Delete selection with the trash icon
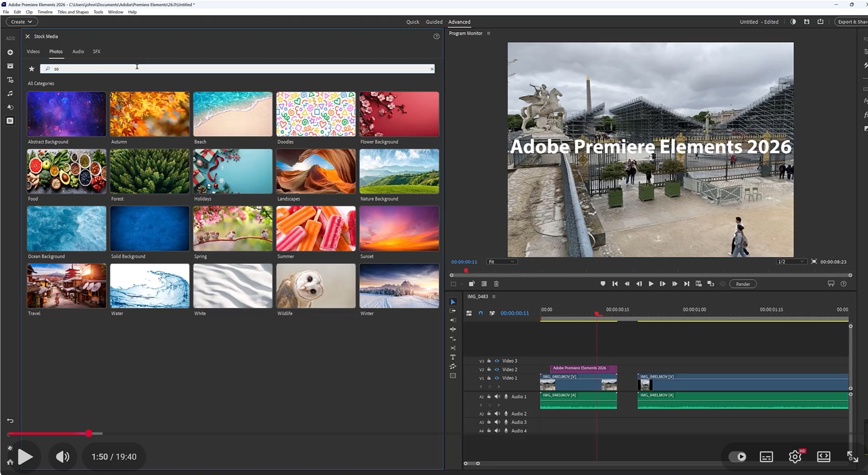 pyautogui.click(x=496, y=284)
